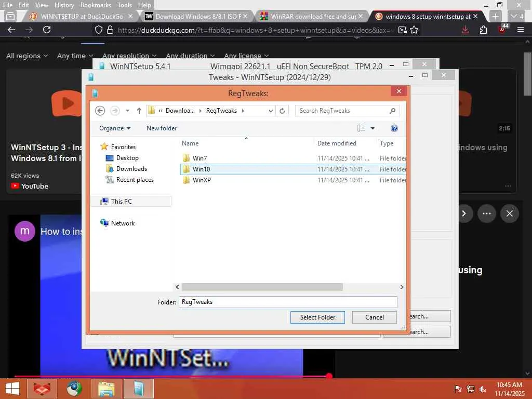Open the All regions filter
This screenshot has height=399, width=532.
coord(27,56)
